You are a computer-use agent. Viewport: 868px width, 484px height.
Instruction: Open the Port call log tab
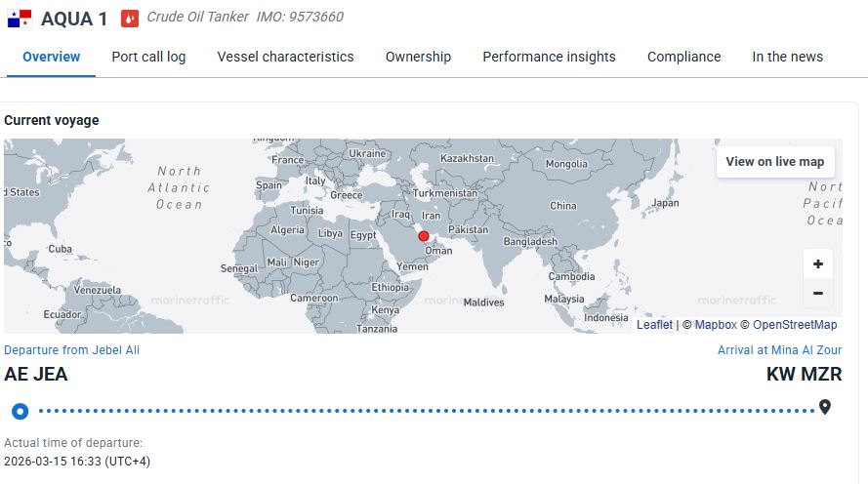[148, 57]
